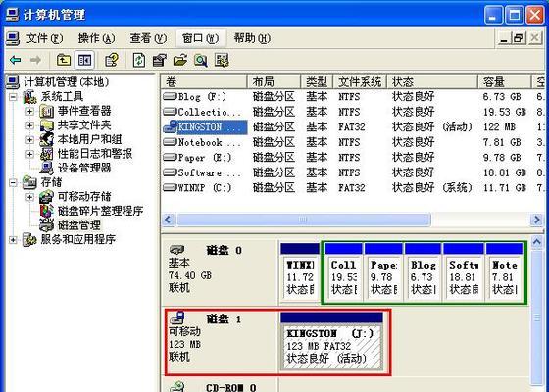
Task: Click the Storage (存储) icon
Action: (29, 182)
